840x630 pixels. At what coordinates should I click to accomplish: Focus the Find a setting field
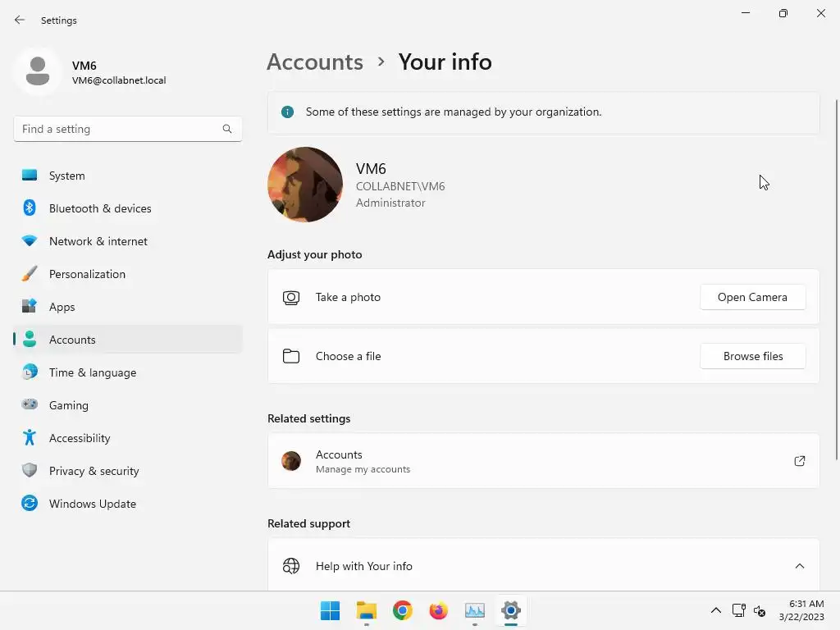click(127, 129)
